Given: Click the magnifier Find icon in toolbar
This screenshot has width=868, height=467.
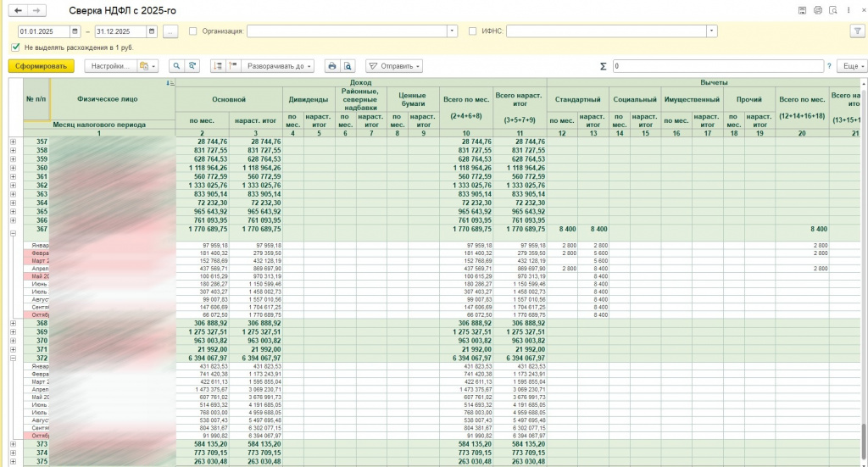Looking at the screenshot, I should click(x=177, y=66).
